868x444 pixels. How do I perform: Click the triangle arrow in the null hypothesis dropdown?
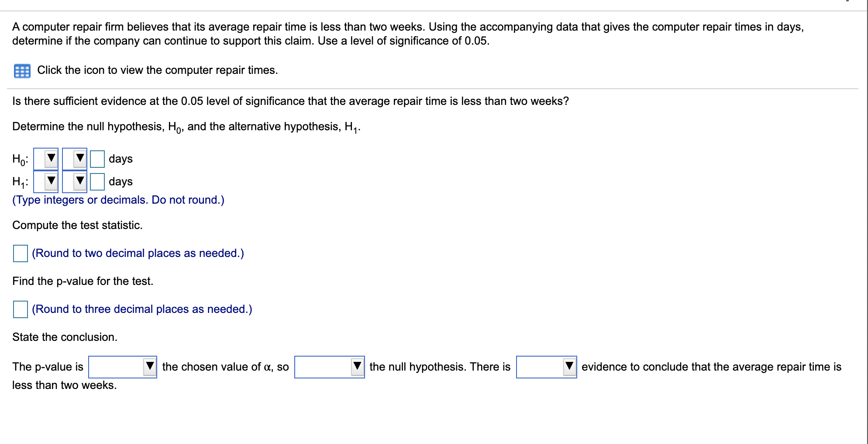357,367
